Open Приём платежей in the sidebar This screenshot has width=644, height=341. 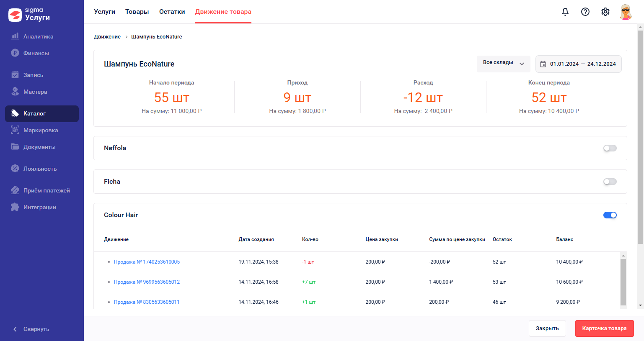[42, 190]
